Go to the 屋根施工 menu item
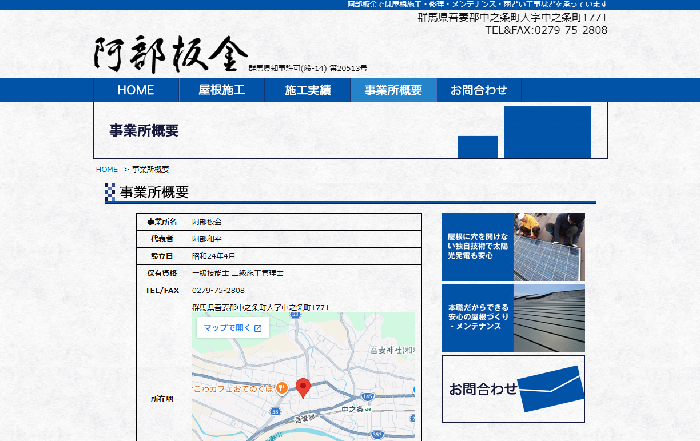 pyautogui.click(x=222, y=90)
